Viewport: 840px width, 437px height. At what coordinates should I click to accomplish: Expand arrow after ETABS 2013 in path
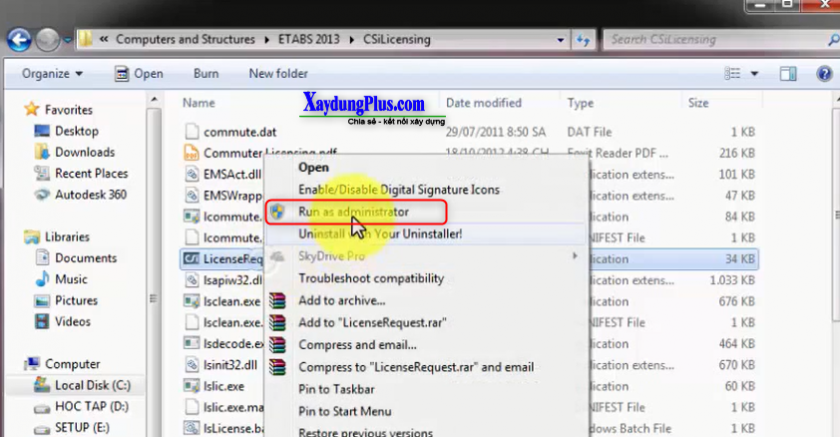pyautogui.click(x=352, y=40)
